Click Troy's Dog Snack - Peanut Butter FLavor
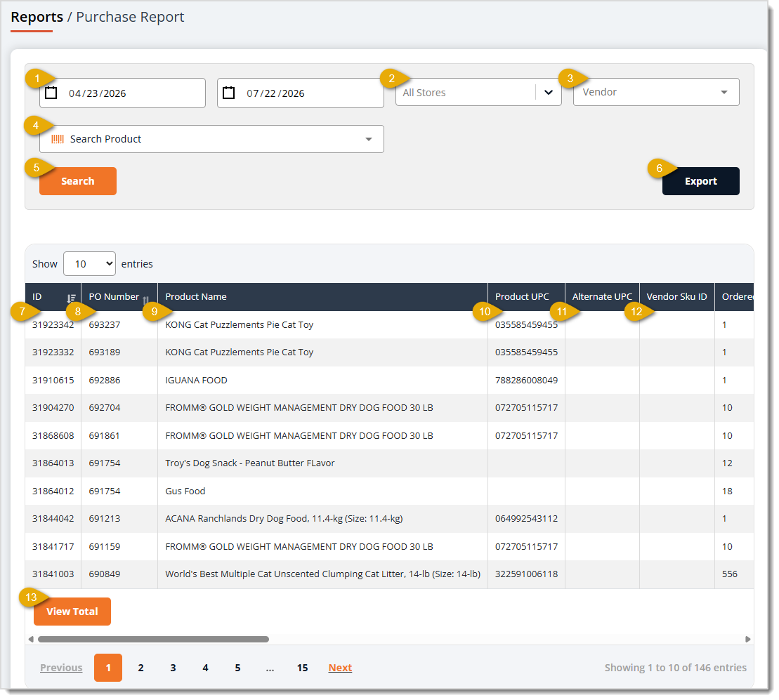This screenshot has width=779, height=700. (250, 463)
